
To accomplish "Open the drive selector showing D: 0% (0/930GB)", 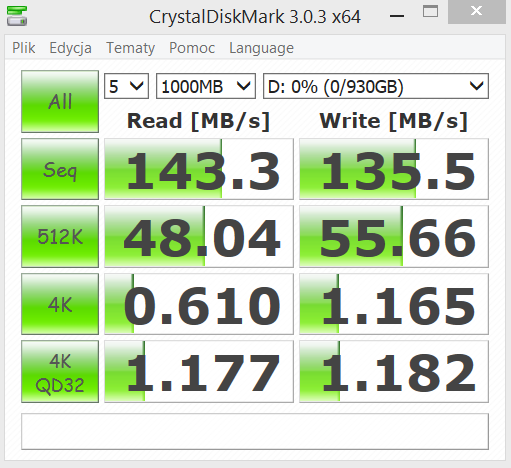I will pyautogui.click(x=376, y=86).
